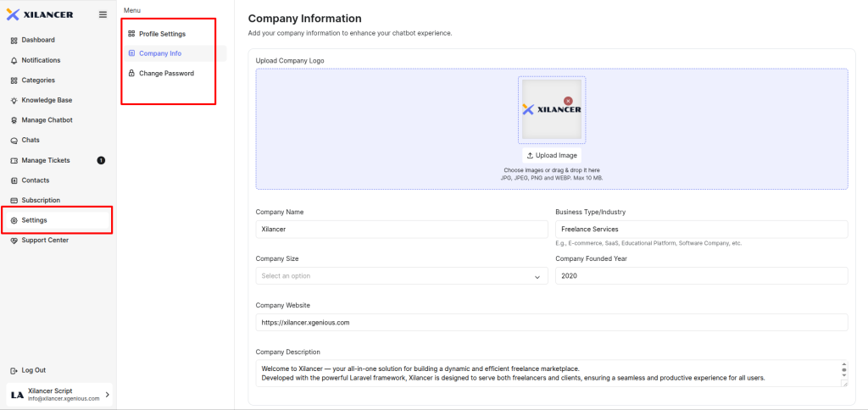This screenshot has height=410, width=868.
Task: Click the Manage Tickets badge showing 1
Action: point(101,160)
